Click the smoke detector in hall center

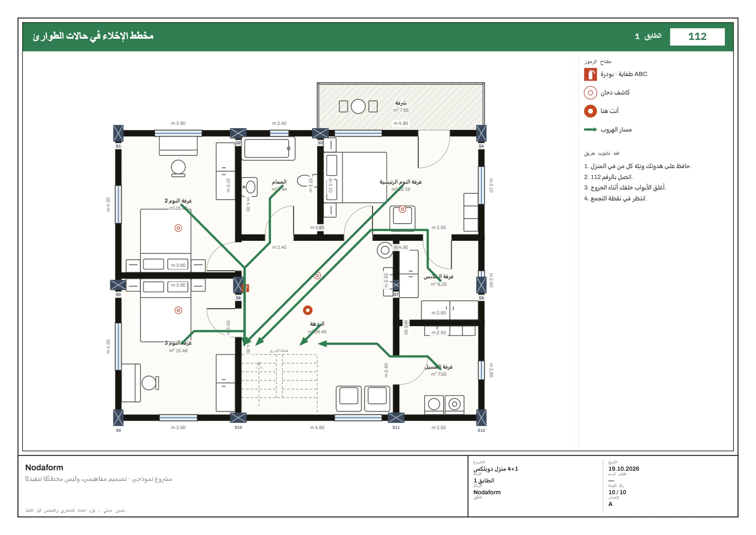tap(318, 275)
